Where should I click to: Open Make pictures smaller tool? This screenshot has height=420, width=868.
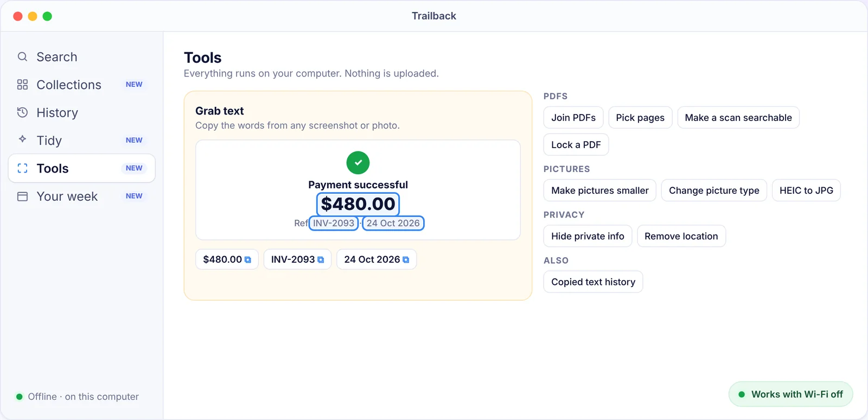click(x=600, y=190)
